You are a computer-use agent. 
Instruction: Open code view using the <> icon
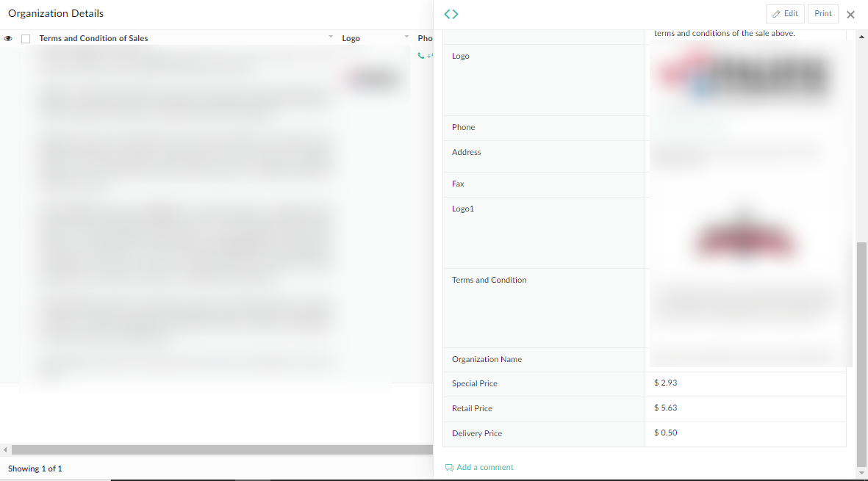pos(451,13)
